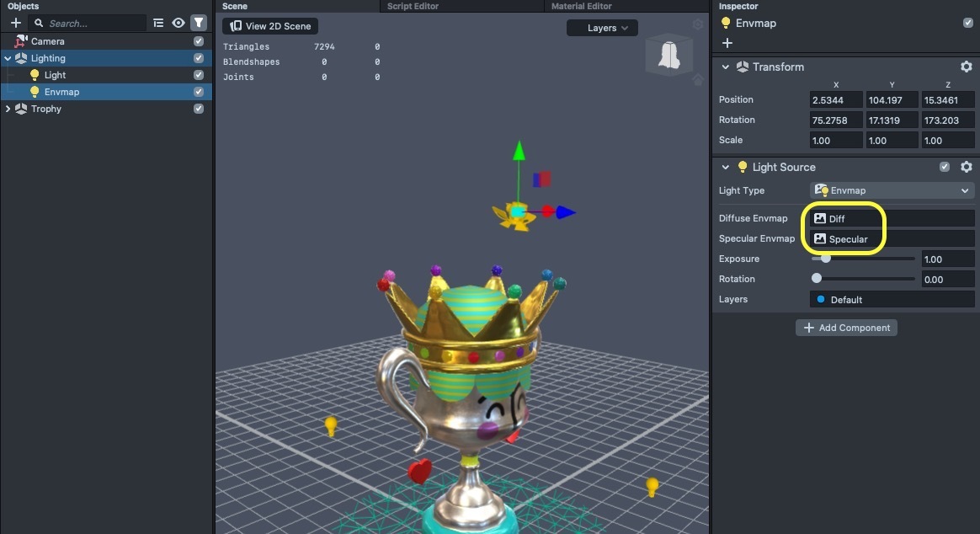Click the scene settings gear icon

click(697, 24)
